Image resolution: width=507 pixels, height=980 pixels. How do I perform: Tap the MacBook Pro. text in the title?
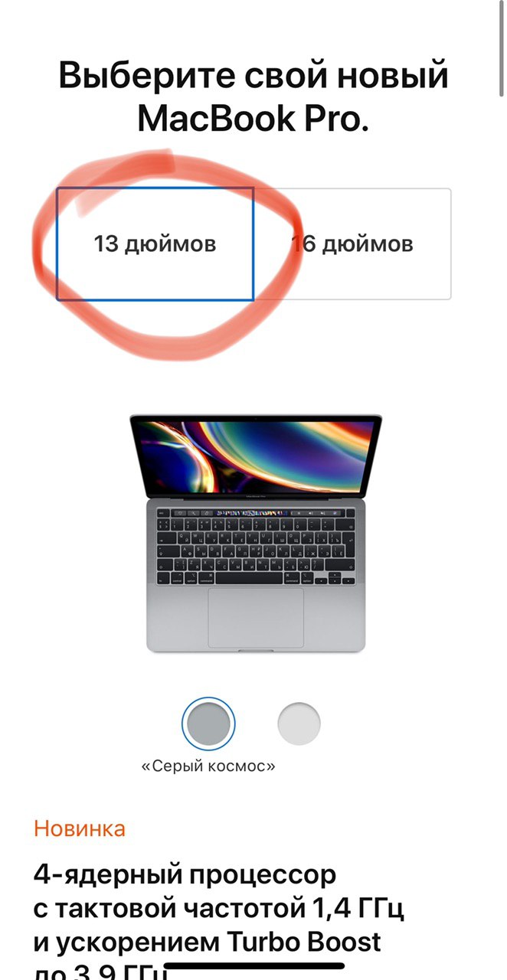click(253, 118)
